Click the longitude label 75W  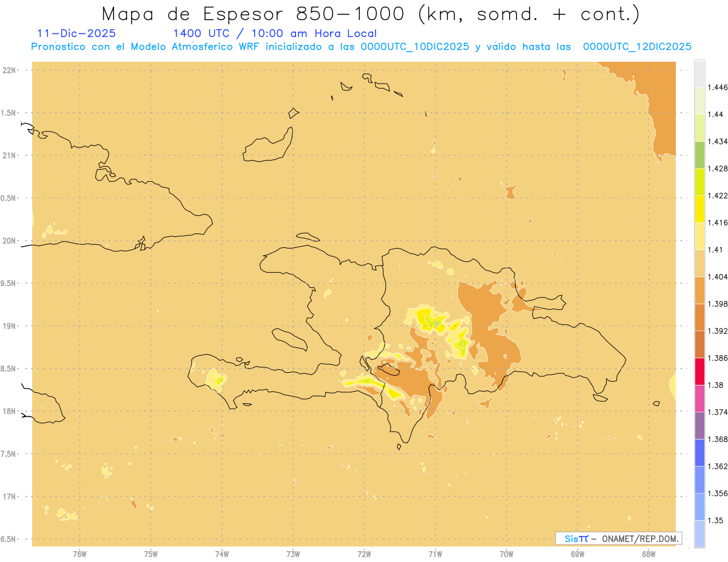[151, 554]
